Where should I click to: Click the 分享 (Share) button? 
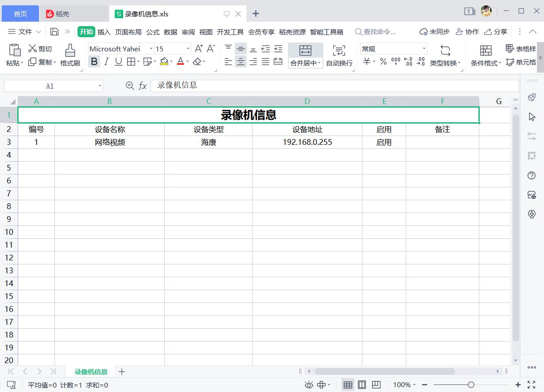point(496,32)
